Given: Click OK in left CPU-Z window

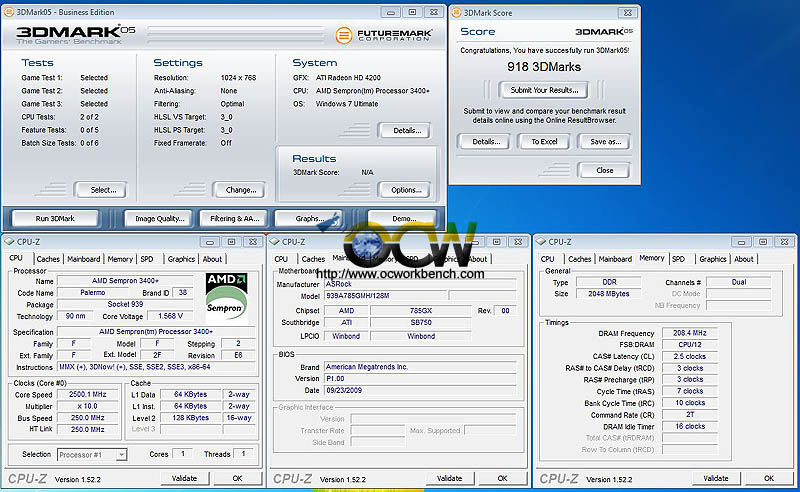Looking at the screenshot, I should coord(237,478).
